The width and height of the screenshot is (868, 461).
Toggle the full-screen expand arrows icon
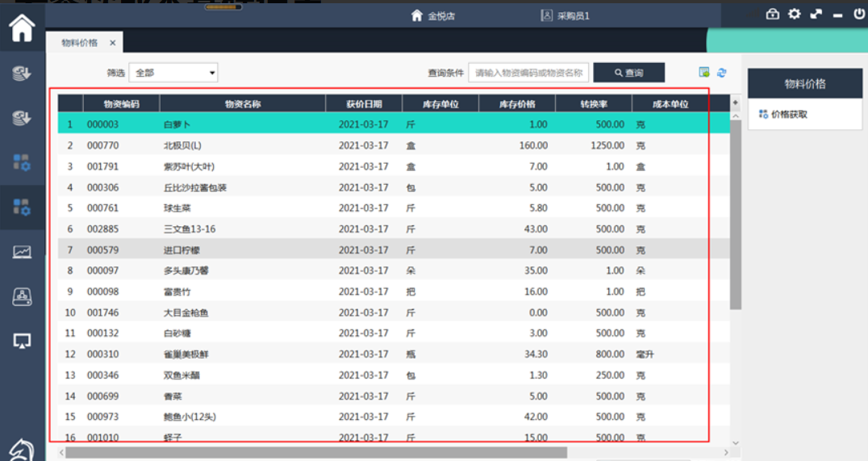[816, 14]
